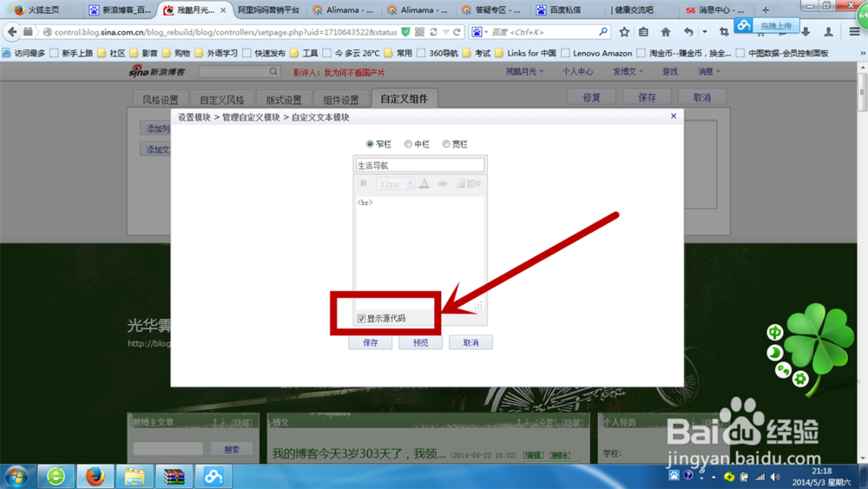Screen dimensions: 868x489
Task: Open the 个人中心 link
Action: coord(577,71)
